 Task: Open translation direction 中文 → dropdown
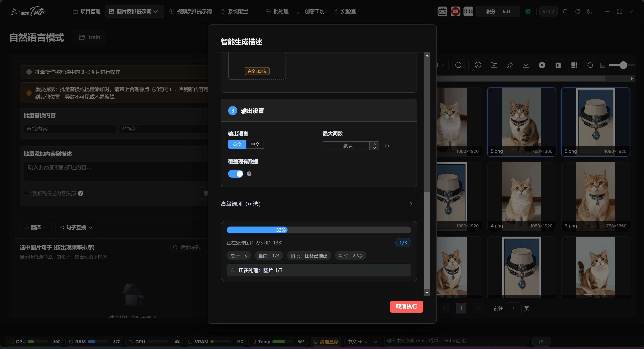pos(363,341)
